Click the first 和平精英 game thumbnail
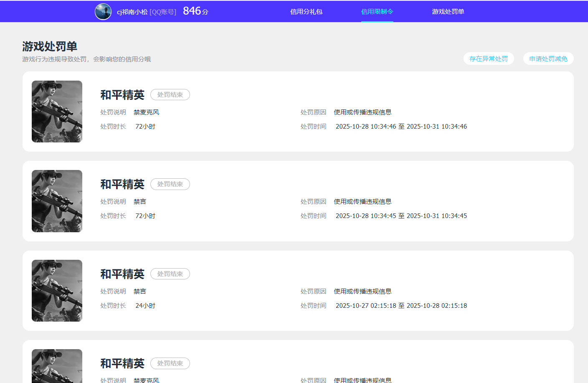588x383 pixels. (x=57, y=112)
